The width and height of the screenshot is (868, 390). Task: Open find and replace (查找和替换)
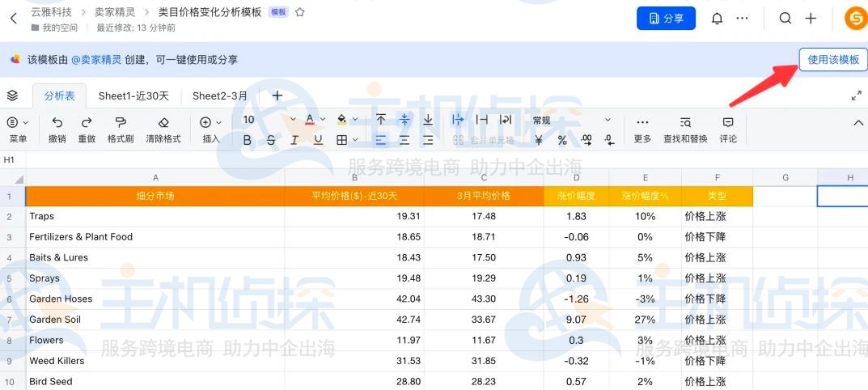pyautogui.click(x=685, y=129)
